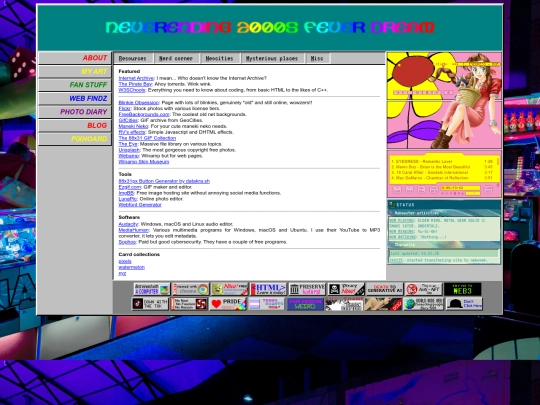Visit the ImgBB link
This screenshot has width=540, height=405.
click(x=126, y=193)
